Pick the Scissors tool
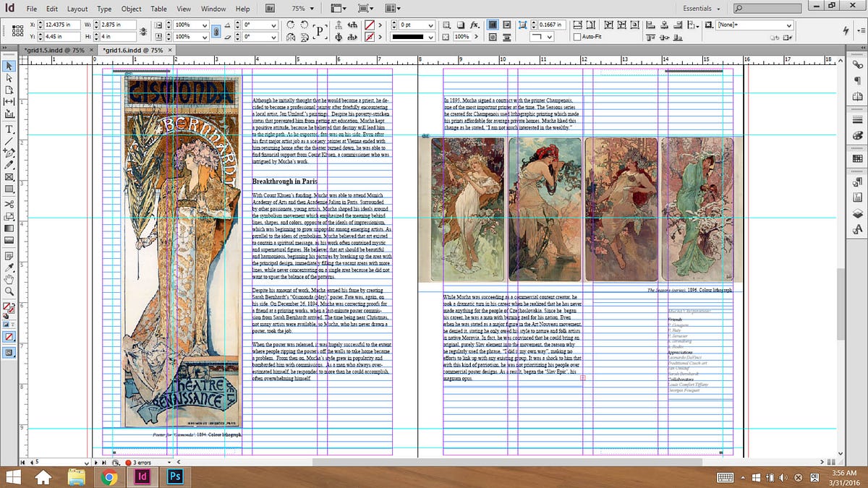868x488 pixels. tap(9, 203)
